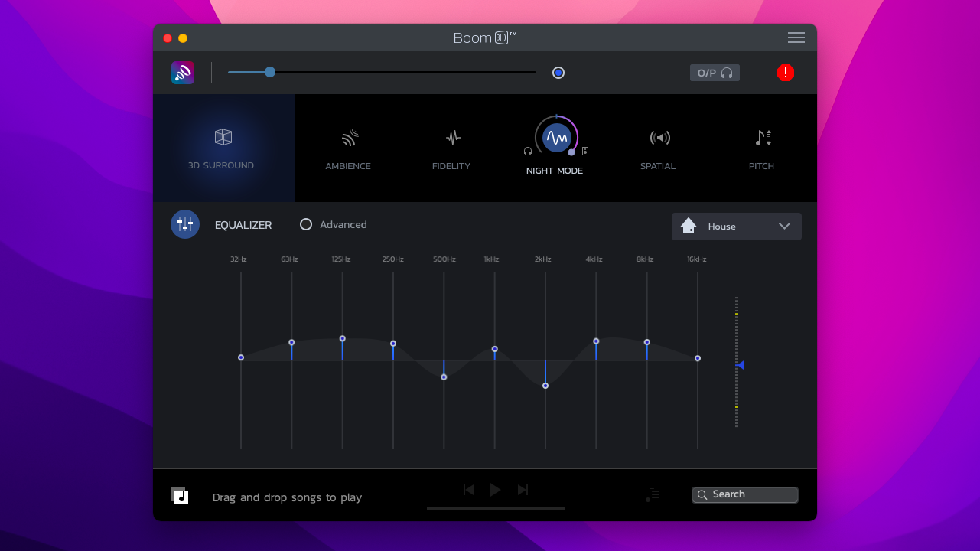
Task: Enable the Ambience effect icon
Action: coord(350,138)
